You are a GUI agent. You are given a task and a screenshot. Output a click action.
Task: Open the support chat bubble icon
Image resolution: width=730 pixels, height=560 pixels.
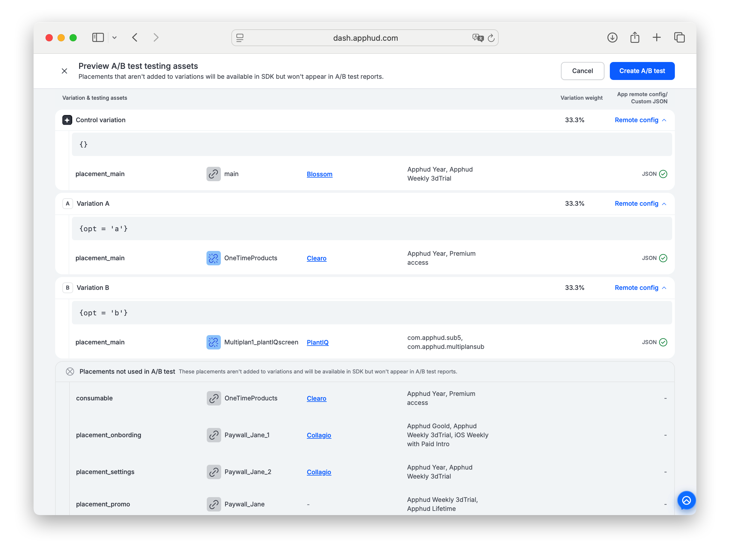[x=686, y=500]
